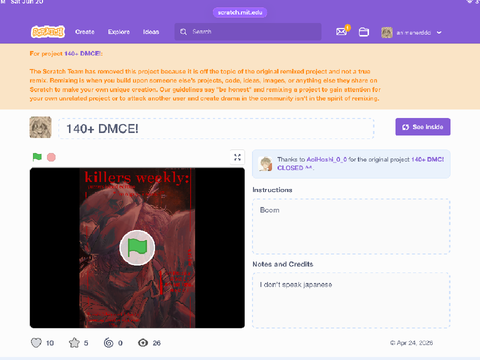Open the user avatar account menu

click(387, 32)
